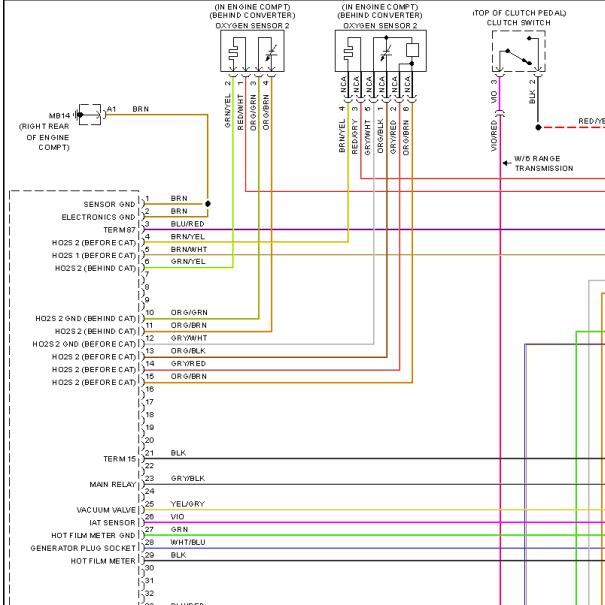The width and height of the screenshot is (605, 605).
Task: Select the HO2S 2 GND (BEHIND CAT) label
Action: [86, 319]
